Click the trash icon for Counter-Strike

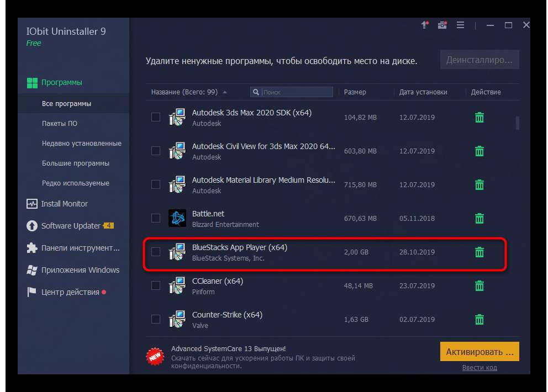(479, 320)
